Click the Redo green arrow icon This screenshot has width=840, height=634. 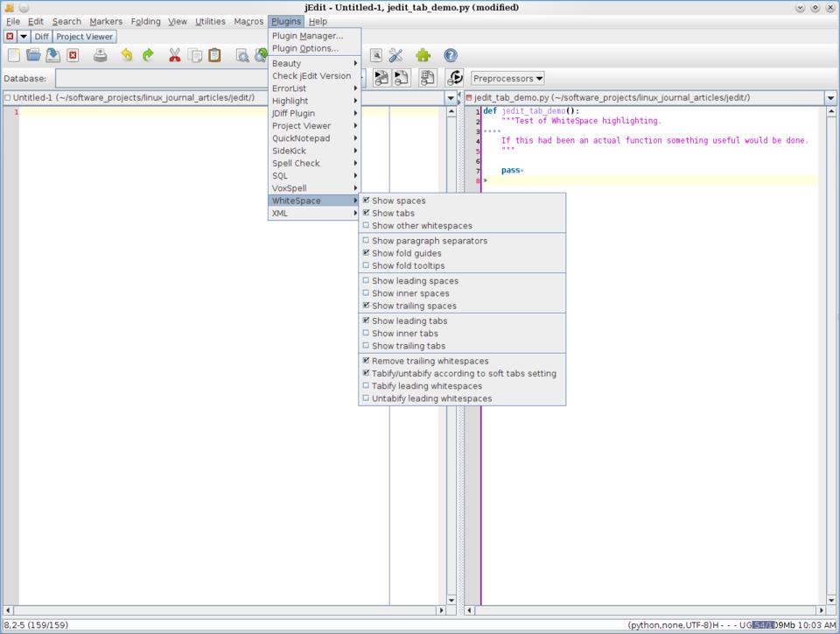pos(148,55)
